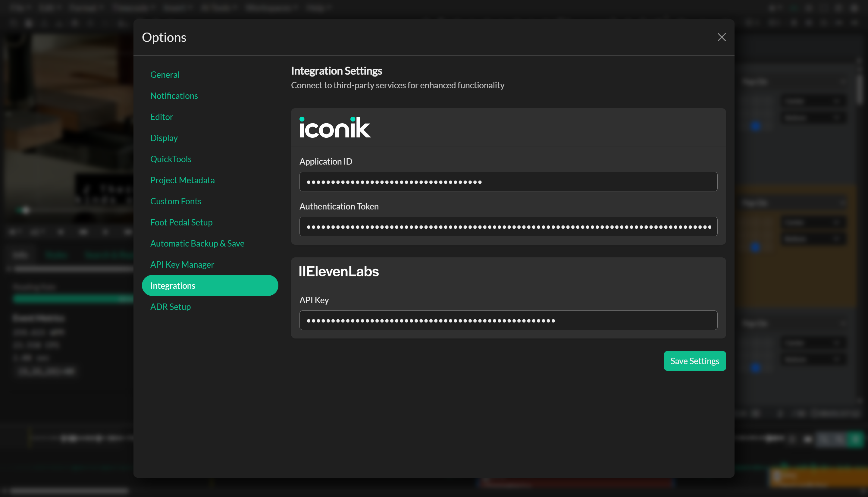Open the ADR Setup section
Viewport: 868px width, 497px height.
pyautogui.click(x=171, y=307)
